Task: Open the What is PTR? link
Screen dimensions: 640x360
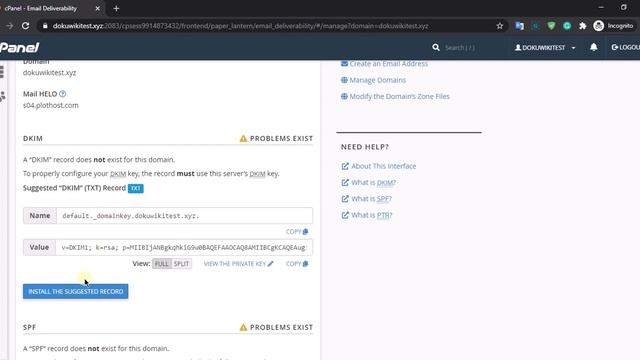Action: pyautogui.click(x=367, y=215)
